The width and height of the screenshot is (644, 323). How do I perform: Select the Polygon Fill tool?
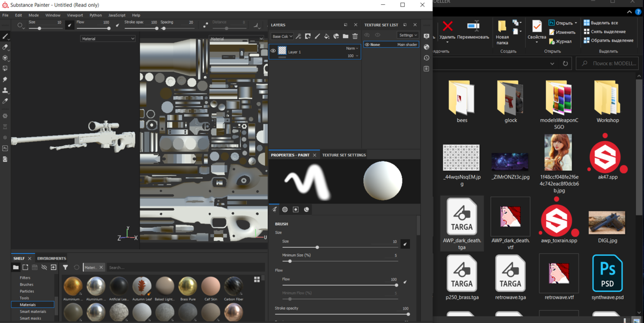(5, 69)
